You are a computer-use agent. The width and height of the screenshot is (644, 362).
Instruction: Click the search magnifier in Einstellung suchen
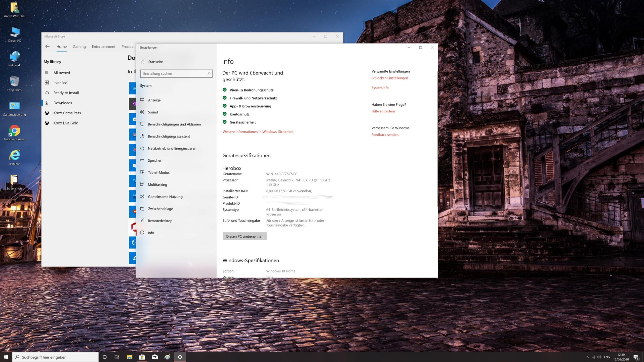point(209,73)
